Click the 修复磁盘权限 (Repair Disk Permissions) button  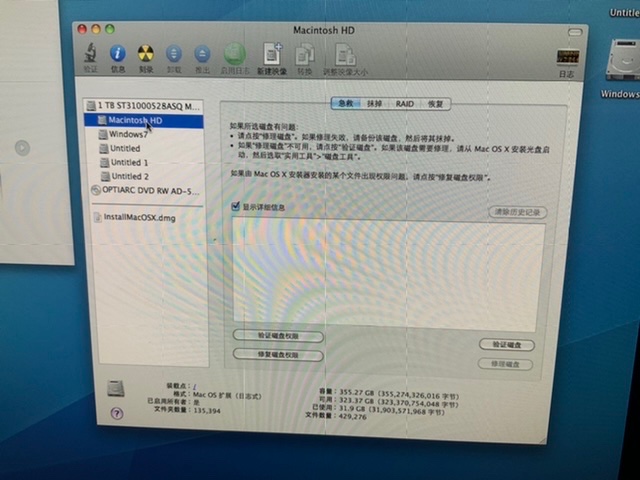278,355
